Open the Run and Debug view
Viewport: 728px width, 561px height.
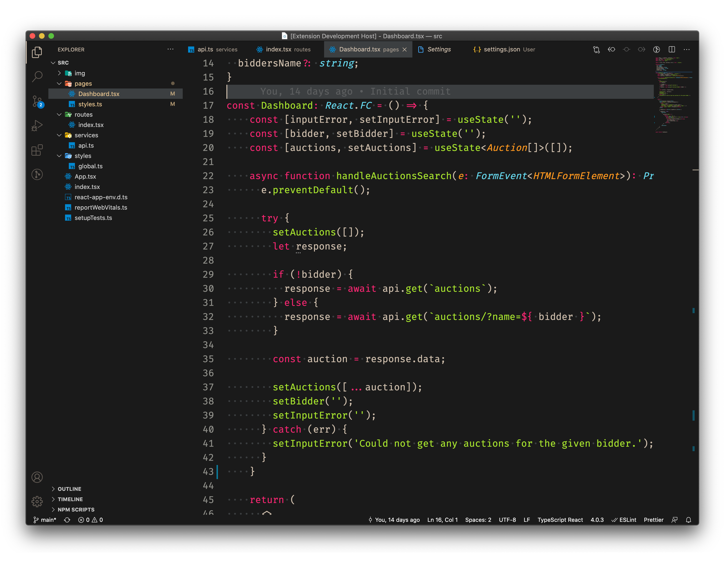pos(37,126)
